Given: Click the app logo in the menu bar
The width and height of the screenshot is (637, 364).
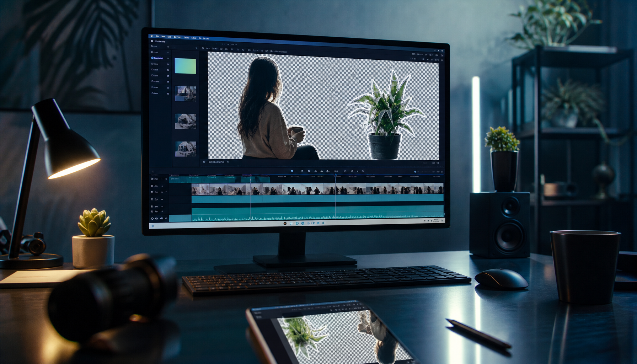Looking at the screenshot, I should tap(151, 36).
